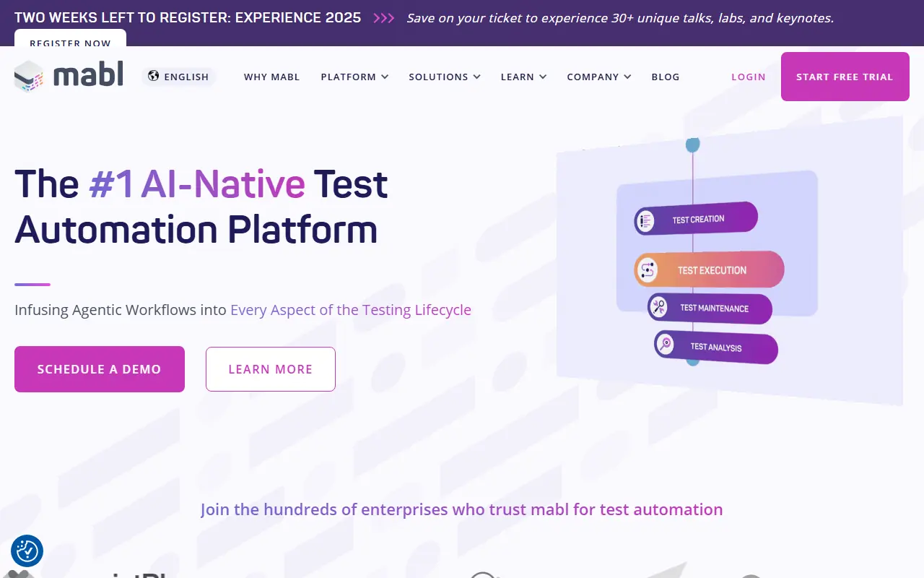Viewport: 924px width, 578px height.
Task: Open the English language selector
Action: 179,77
